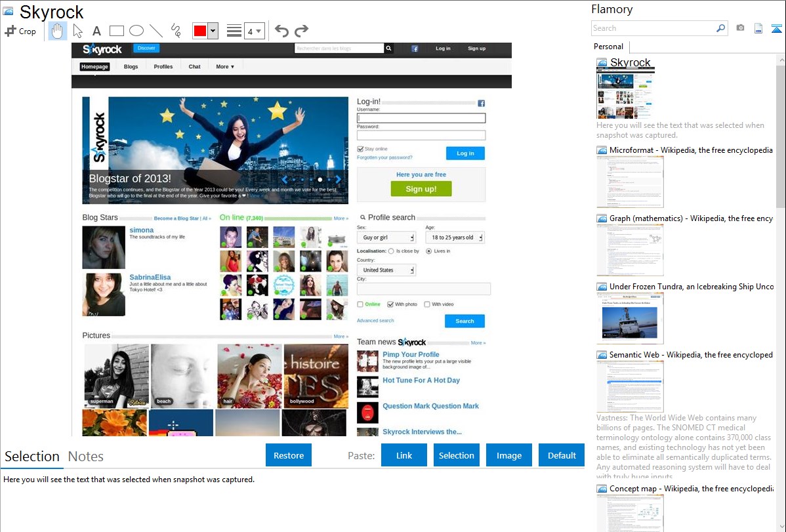Image resolution: width=786 pixels, height=532 pixels.
Task: Click the green Sign up! button
Action: click(x=421, y=189)
